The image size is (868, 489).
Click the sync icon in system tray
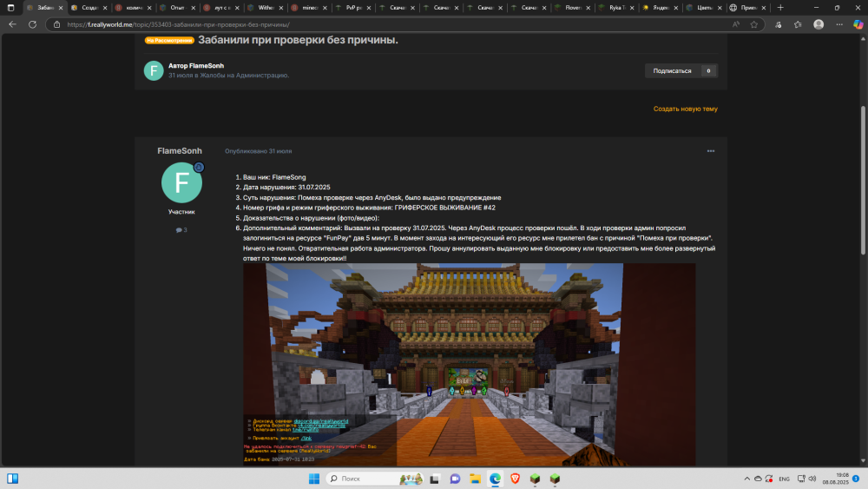pyautogui.click(x=769, y=479)
